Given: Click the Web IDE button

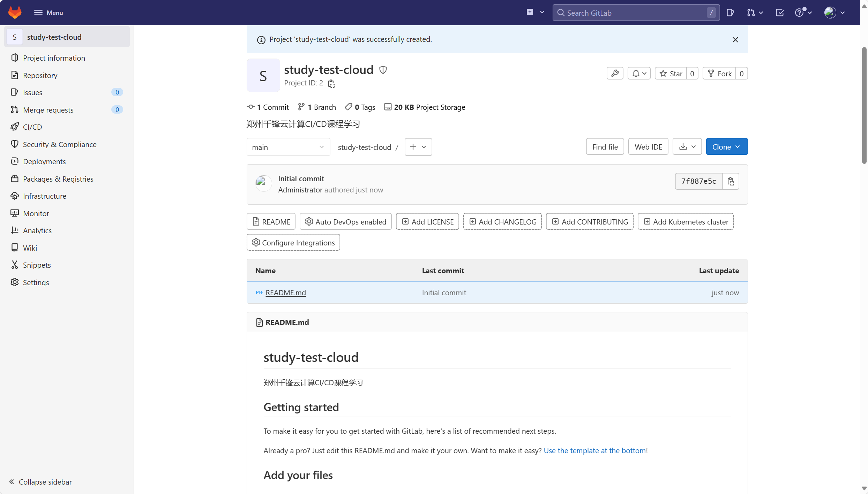Looking at the screenshot, I should pyautogui.click(x=648, y=147).
